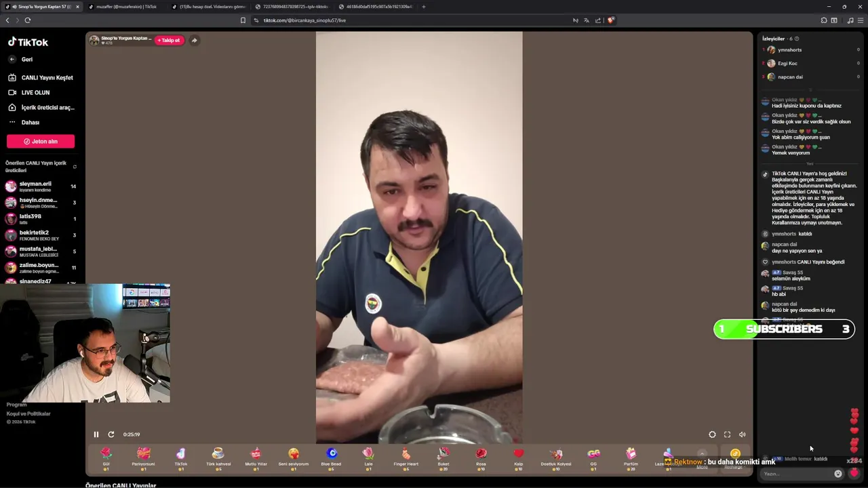The width and height of the screenshot is (868, 488).
Task: Send the GG gift
Action: [593, 458]
